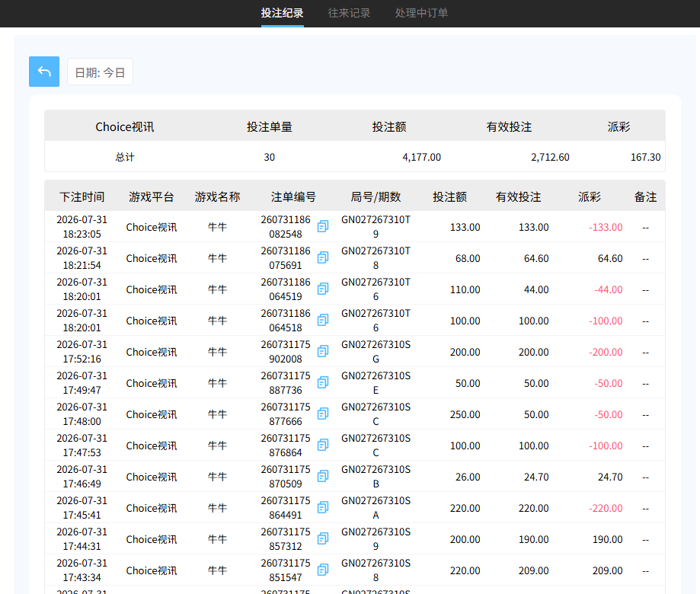The width and height of the screenshot is (700, 594).
Task: Click the 注单编号 column header
Action: (x=293, y=196)
